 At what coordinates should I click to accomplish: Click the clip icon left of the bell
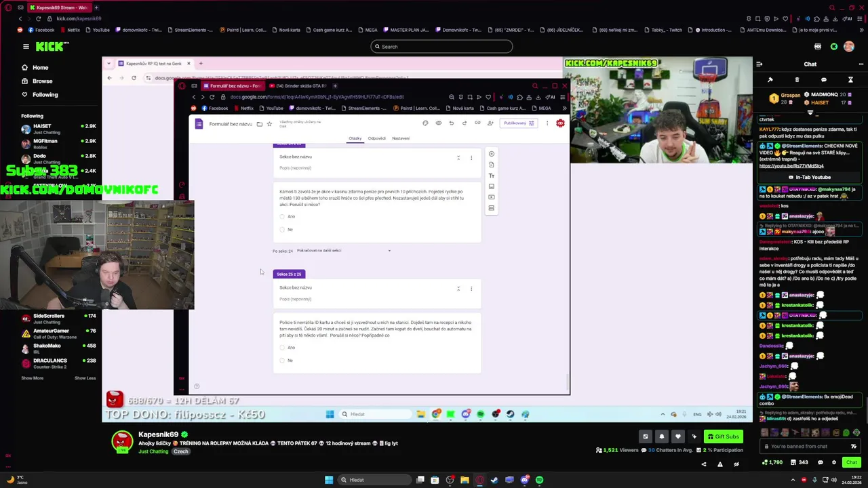tap(645, 436)
